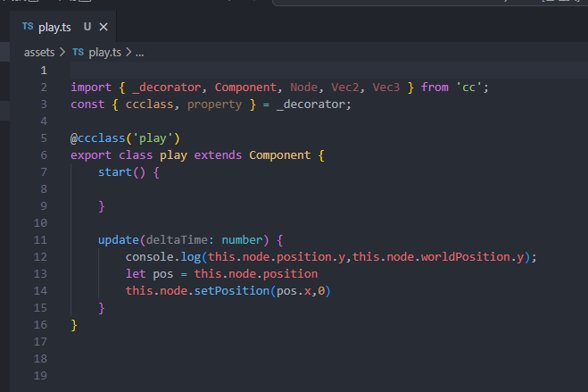Click 'worldPosition' on line 12
This screenshot has width=588, height=392.
[x=466, y=257]
